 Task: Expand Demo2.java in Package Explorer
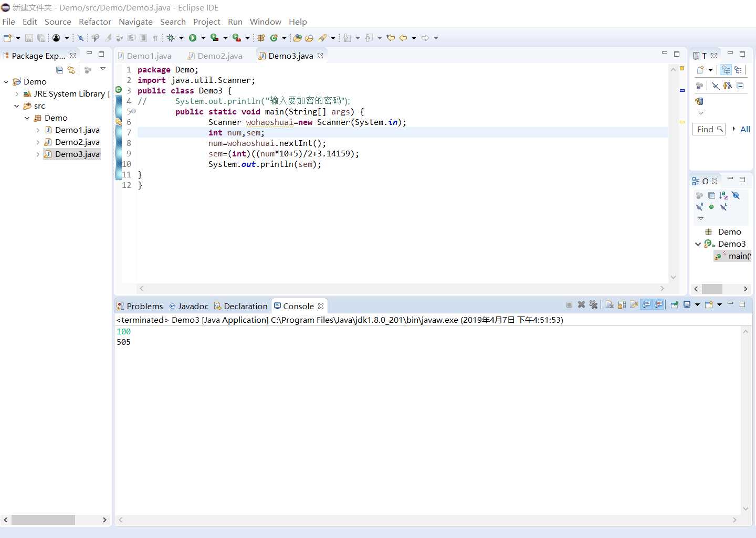coord(38,142)
